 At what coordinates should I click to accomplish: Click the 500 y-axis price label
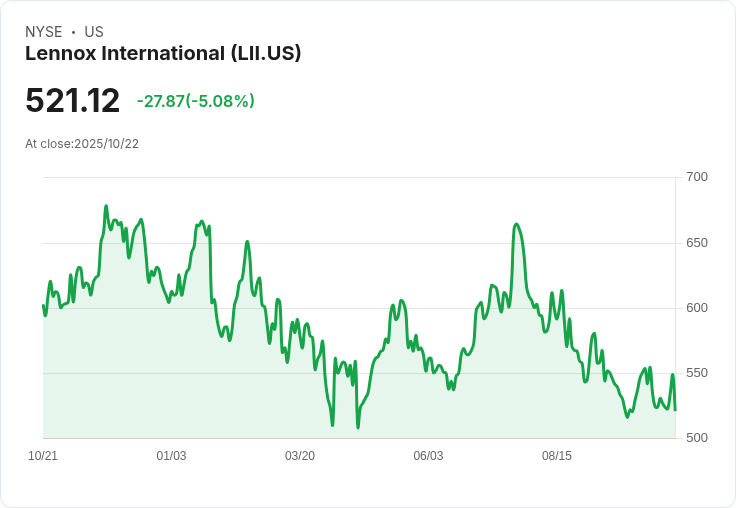(x=697, y=438)
